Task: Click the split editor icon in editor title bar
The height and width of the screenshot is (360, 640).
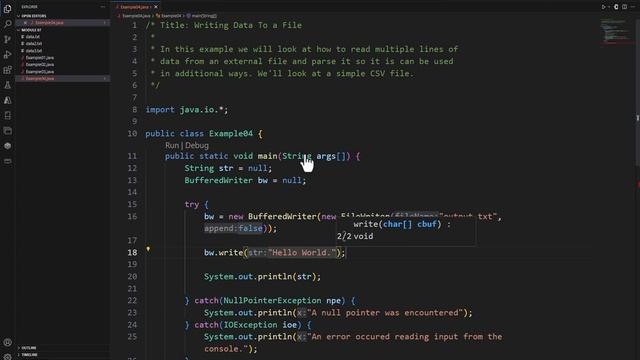Action: 624,7
